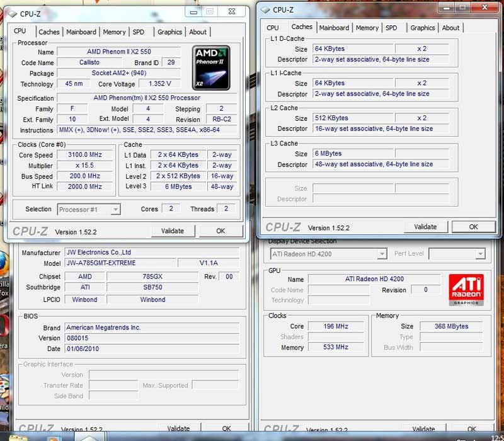
Task: Switch to CPU tab in the Caches window
Action: [x=273, y=28]
